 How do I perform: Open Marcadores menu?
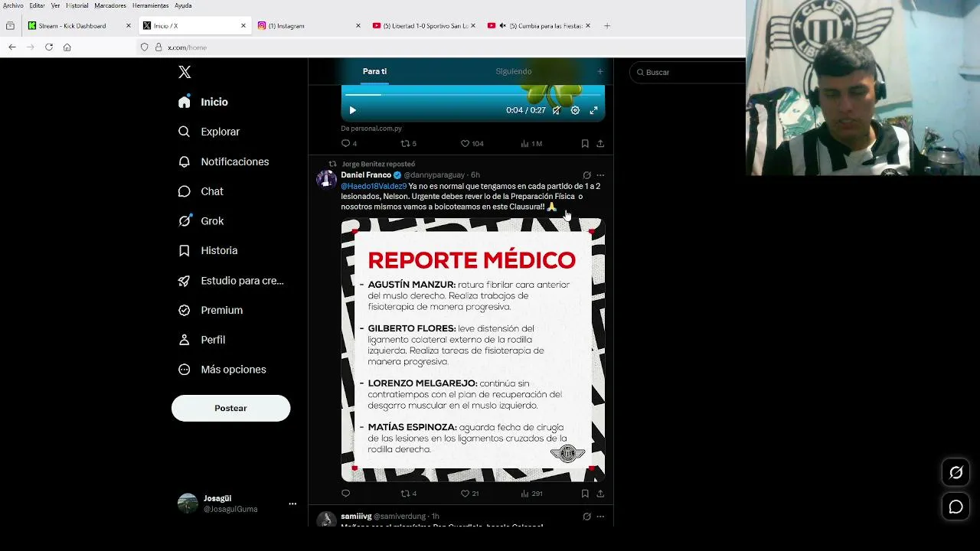tap(110, 5)
